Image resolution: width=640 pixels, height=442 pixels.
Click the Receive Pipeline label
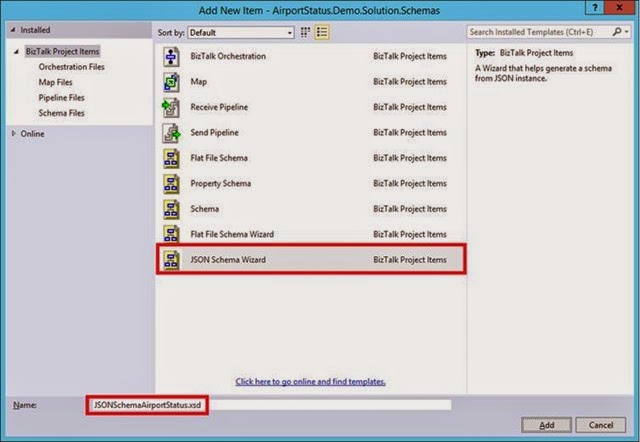(x=219, y=107)
